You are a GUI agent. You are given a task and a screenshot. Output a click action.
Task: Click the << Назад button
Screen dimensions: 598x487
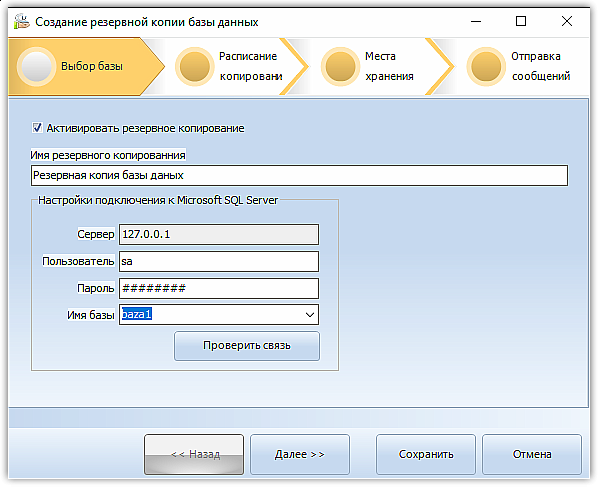[194, 454]
